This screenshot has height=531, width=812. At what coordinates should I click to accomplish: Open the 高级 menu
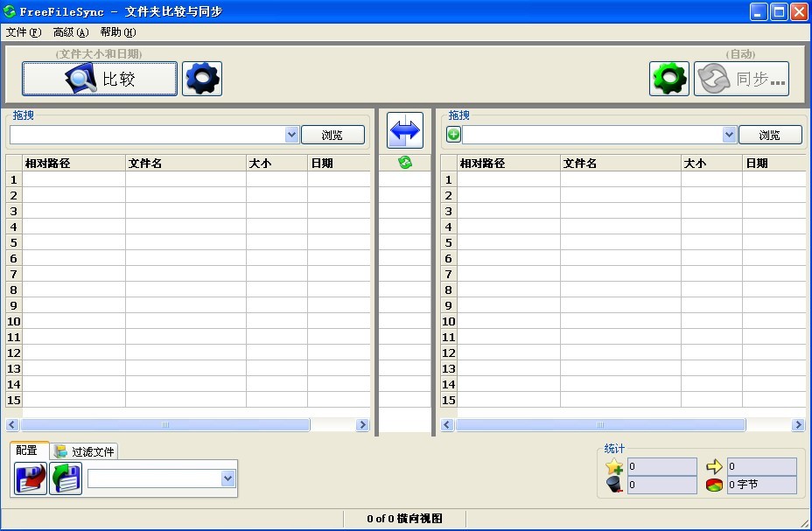(x=70, y=32)
